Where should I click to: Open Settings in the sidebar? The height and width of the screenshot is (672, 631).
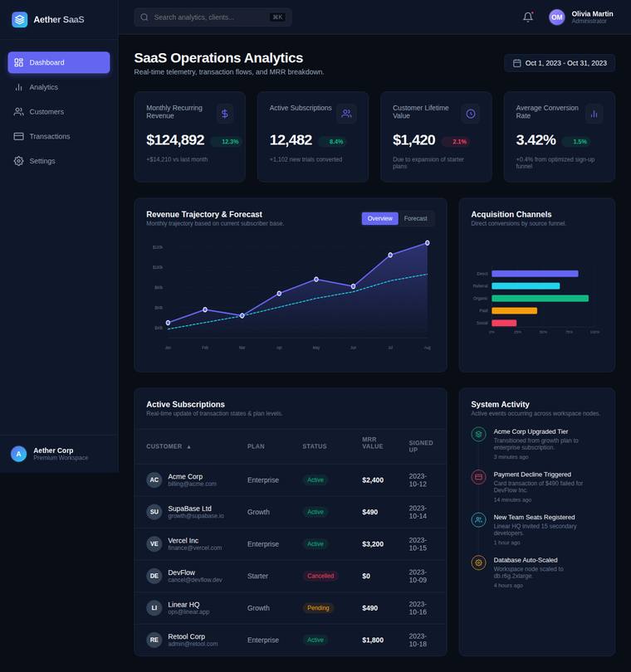coord(59,161)
